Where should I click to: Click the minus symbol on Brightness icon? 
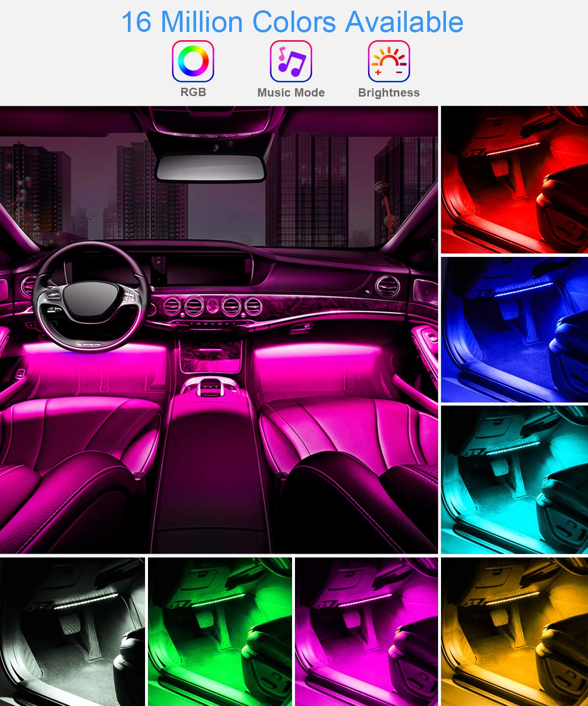[398, 72]
